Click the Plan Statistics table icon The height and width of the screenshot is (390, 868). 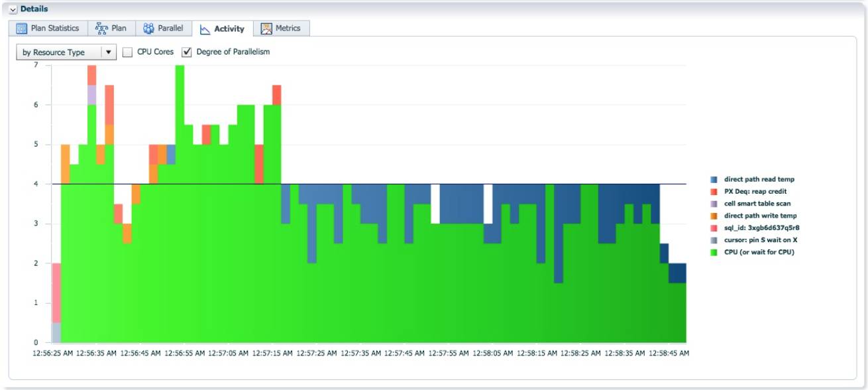[x=21, y=29]
